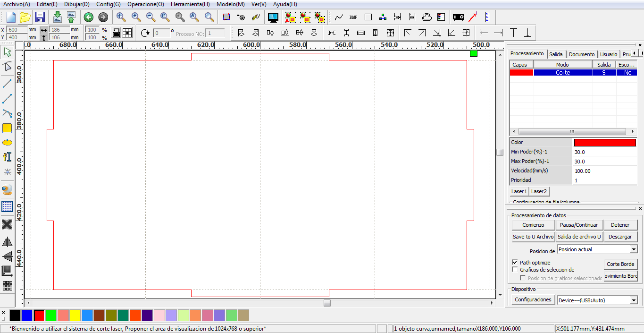
Task: Select the node edit tool
Action: point(7,66)
